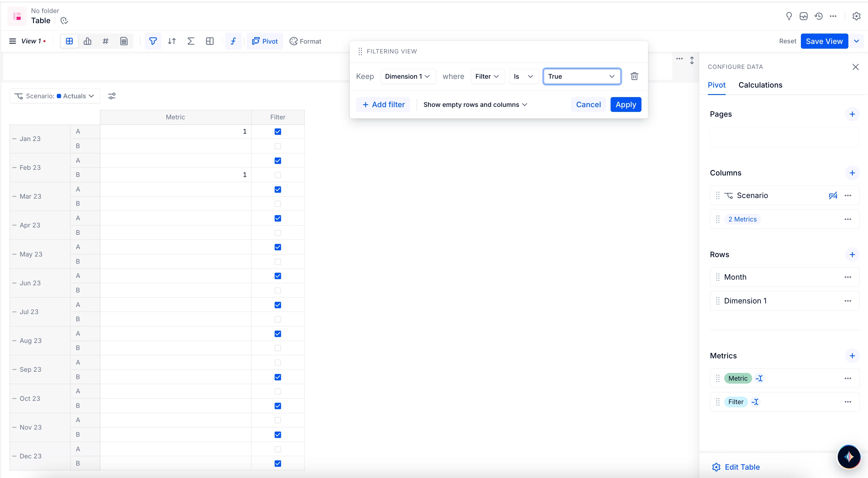Delete filter with the trash icon
Image resolution: width=868 pixels, height=478 pixels.
click(634, 76)
